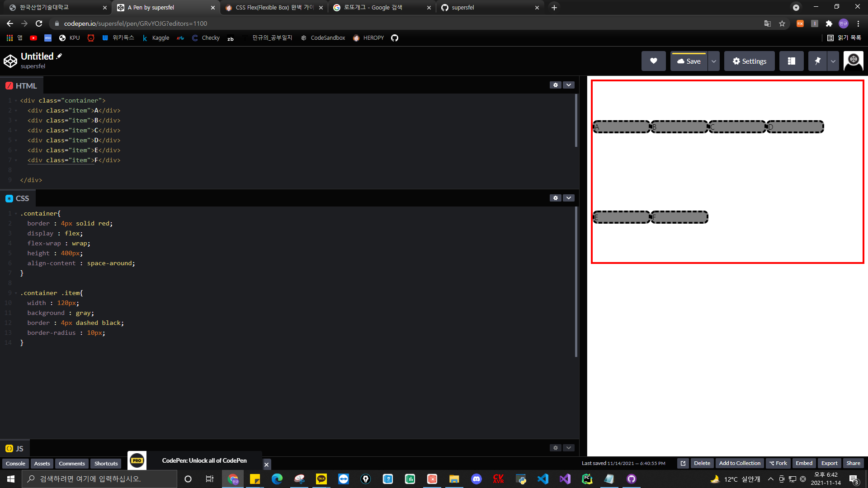Click the user profile avatar

[853, 61]
